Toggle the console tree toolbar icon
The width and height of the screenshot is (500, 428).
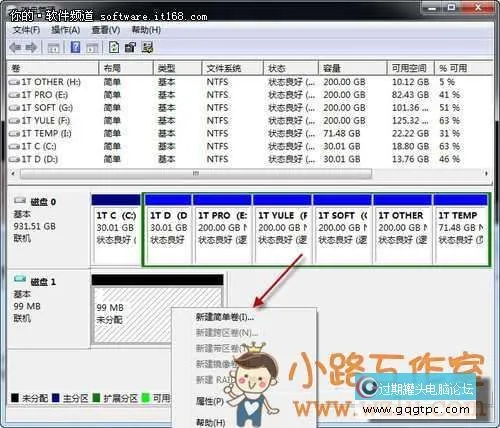pyautogui.click(x=53, y=48)
